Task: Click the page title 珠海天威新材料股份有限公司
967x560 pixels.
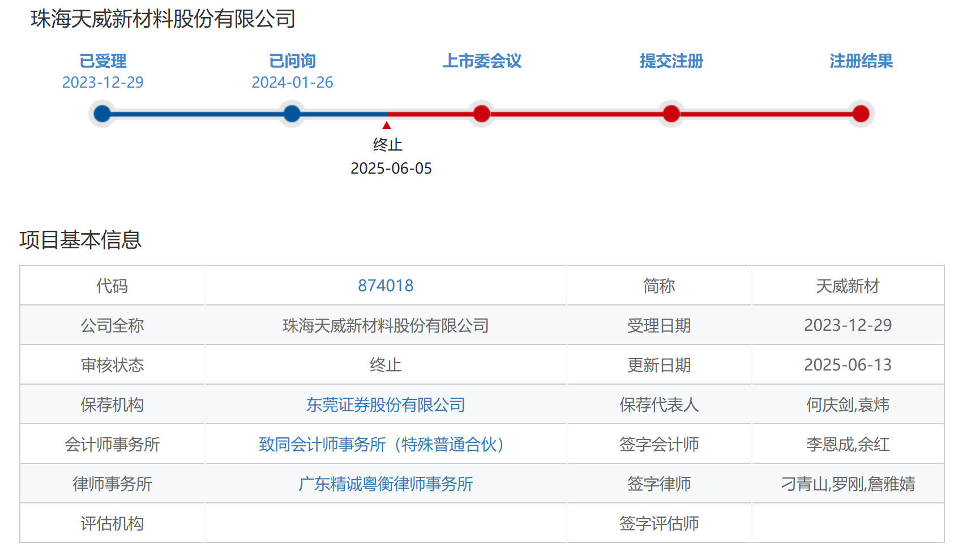Action: click(163, 19)
